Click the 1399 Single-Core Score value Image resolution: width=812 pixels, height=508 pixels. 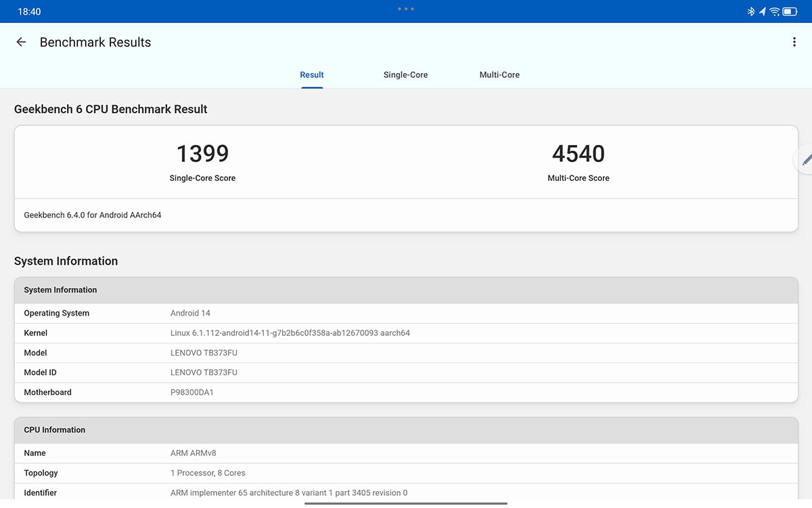pyautogui.click(x=202, y=154)
